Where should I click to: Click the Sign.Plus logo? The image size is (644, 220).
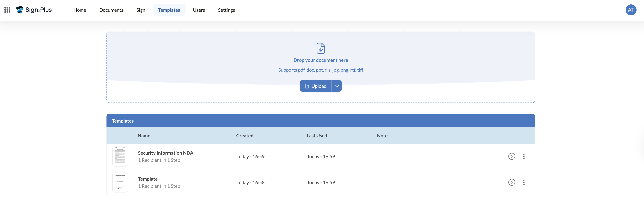34,10
